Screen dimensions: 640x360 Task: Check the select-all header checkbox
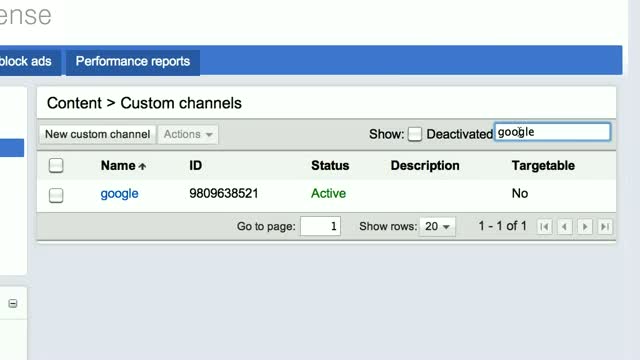56,166
